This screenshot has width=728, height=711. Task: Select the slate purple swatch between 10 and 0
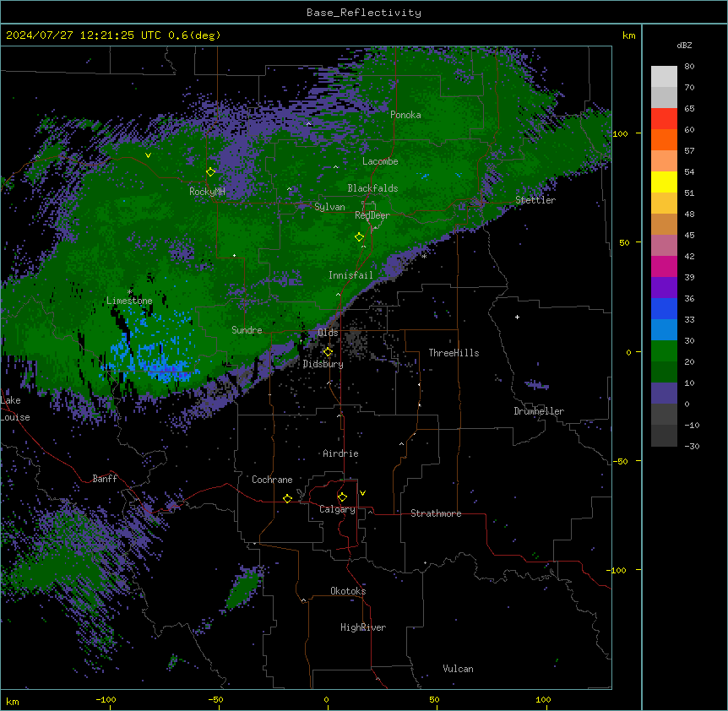pos(664,393)
